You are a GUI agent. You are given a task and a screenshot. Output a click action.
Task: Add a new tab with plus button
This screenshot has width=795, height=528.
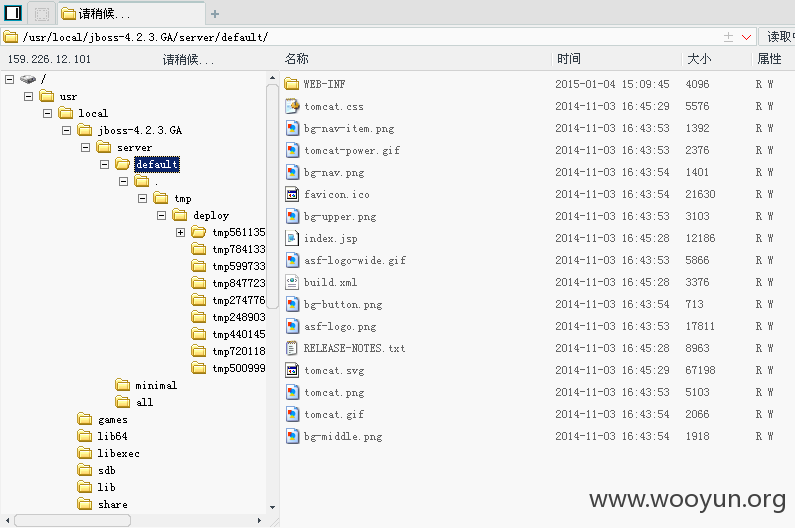(x=215, y=14)
